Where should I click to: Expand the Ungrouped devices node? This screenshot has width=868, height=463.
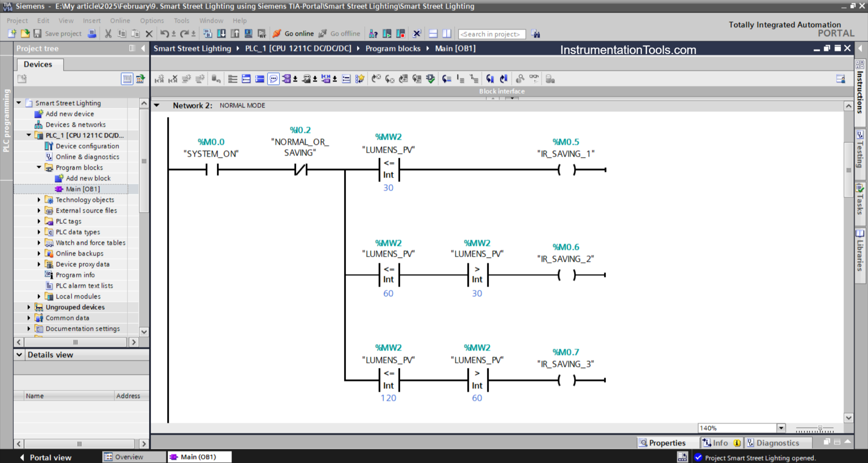click(29, 307)
